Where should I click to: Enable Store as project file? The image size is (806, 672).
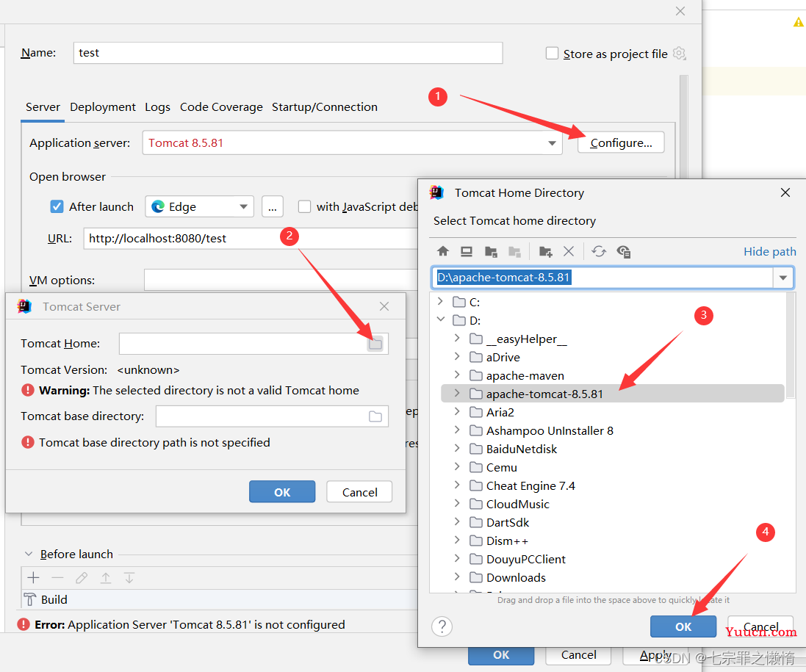(x=552, y=53)
